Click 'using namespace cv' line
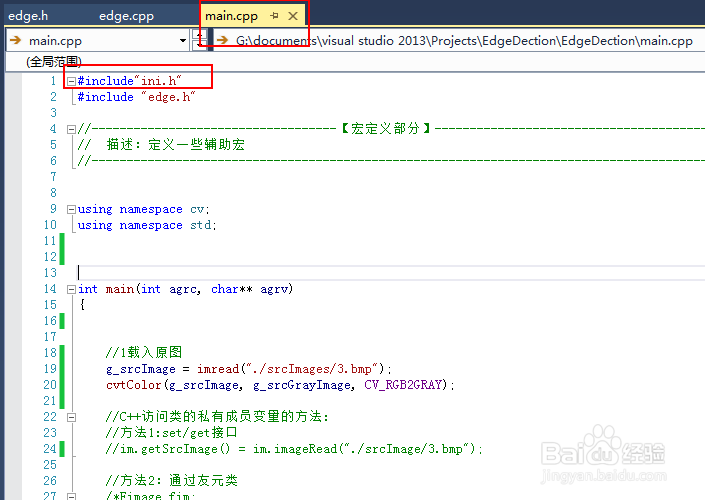The width and height of the screenshot is (705, 500). click(x=143, y=210)
